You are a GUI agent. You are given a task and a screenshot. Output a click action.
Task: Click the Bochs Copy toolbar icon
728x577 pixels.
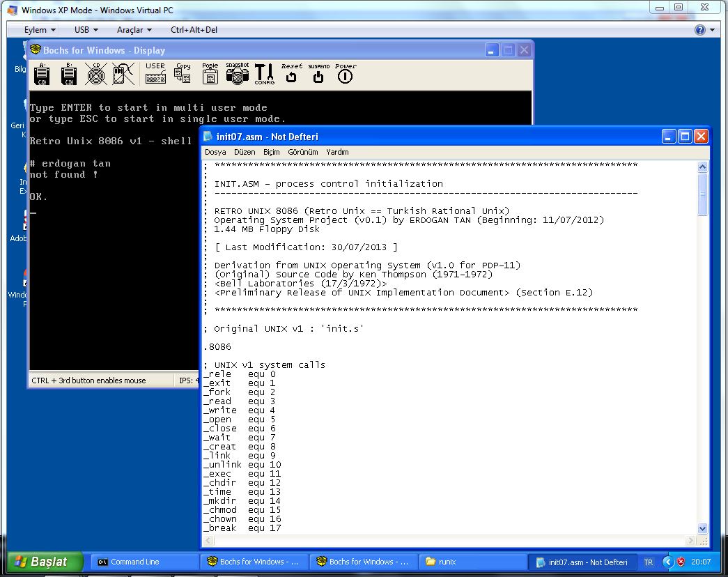(183, 73)
